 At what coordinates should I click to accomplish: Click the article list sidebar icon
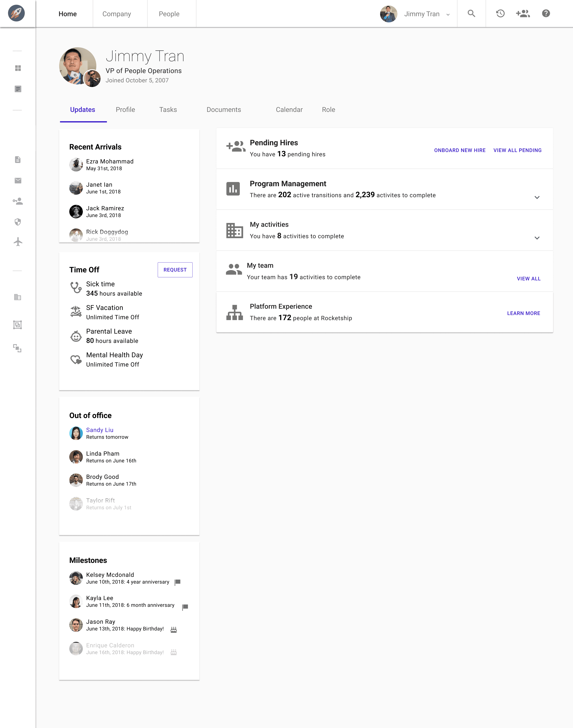[18, 89]
